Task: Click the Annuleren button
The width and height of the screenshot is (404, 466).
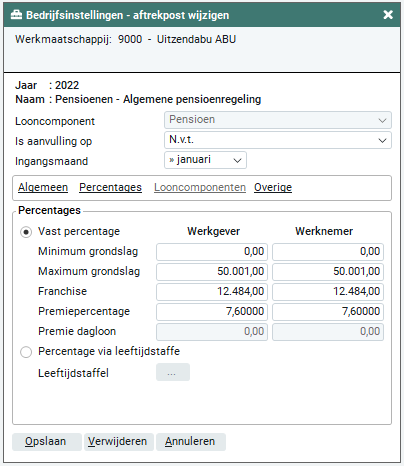Action: (x=191, y=442)
